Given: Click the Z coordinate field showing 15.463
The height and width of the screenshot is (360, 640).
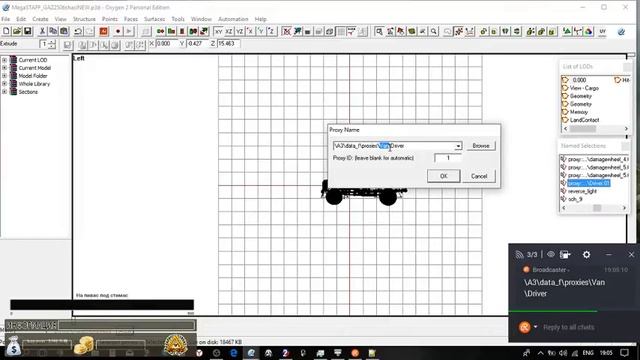Looking at the screenshot, I should coord(229,43).
